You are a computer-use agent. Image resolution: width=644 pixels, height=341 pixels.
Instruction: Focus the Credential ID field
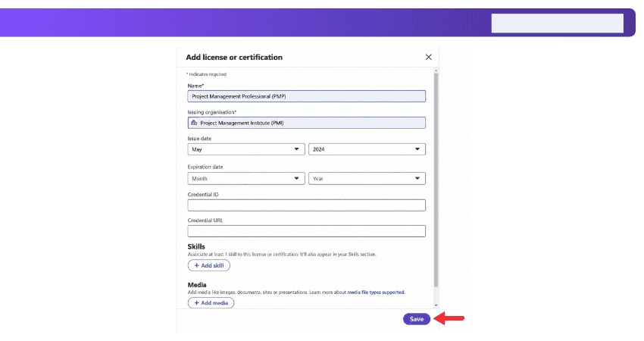coord(306,205)
